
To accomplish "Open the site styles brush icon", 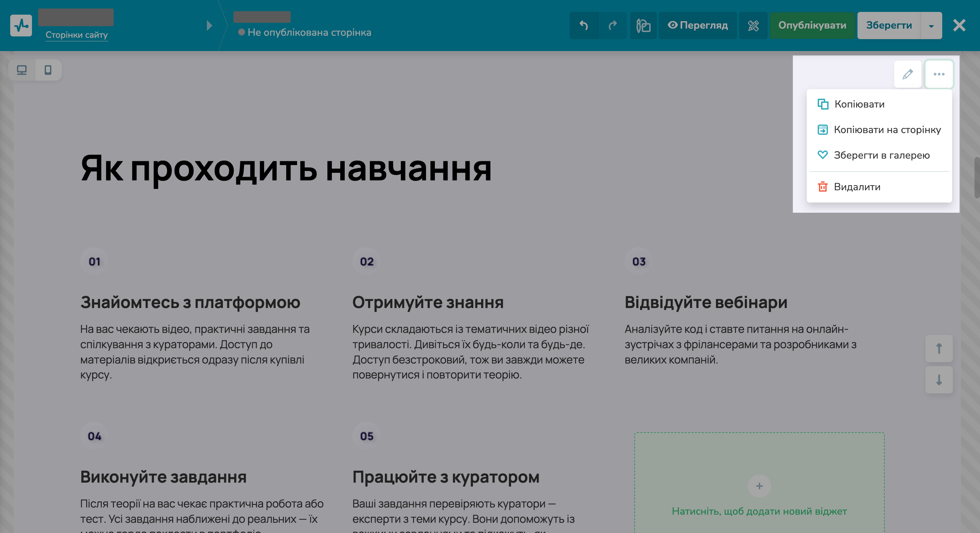I will pos(642,26).
